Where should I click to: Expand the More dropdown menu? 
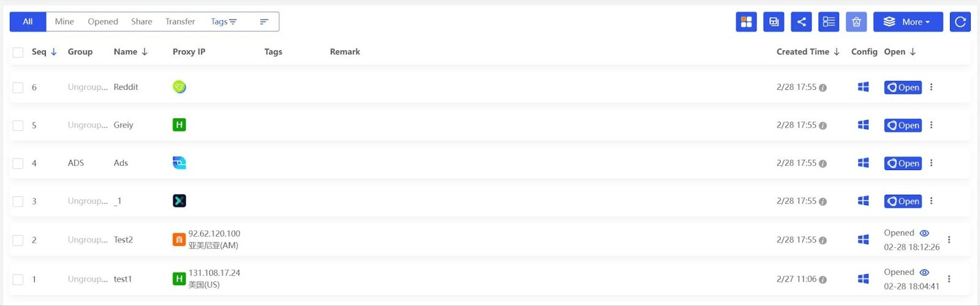point(908,22)
